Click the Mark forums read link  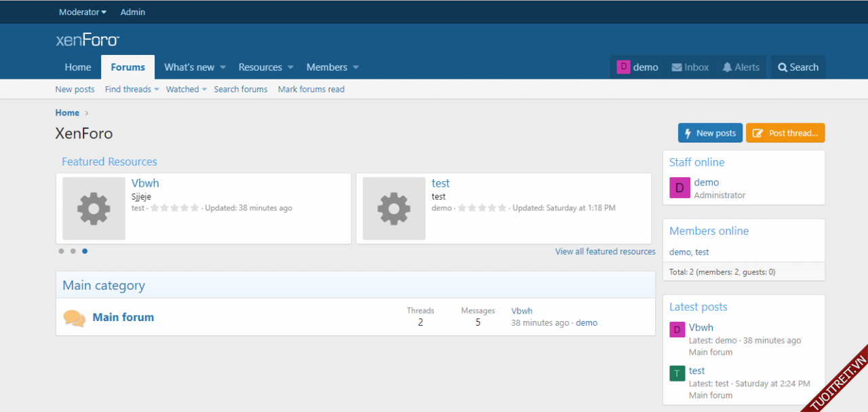[x=311, y=90]
